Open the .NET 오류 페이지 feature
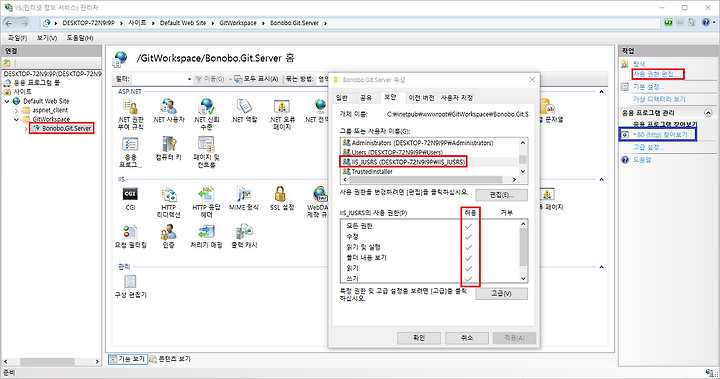 tap(281, 114)
